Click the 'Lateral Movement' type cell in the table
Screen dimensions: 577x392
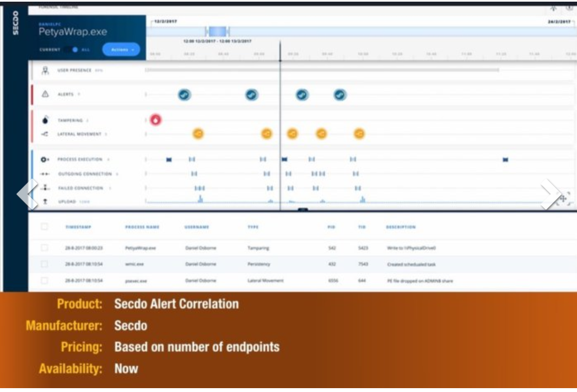coord(265,281)
